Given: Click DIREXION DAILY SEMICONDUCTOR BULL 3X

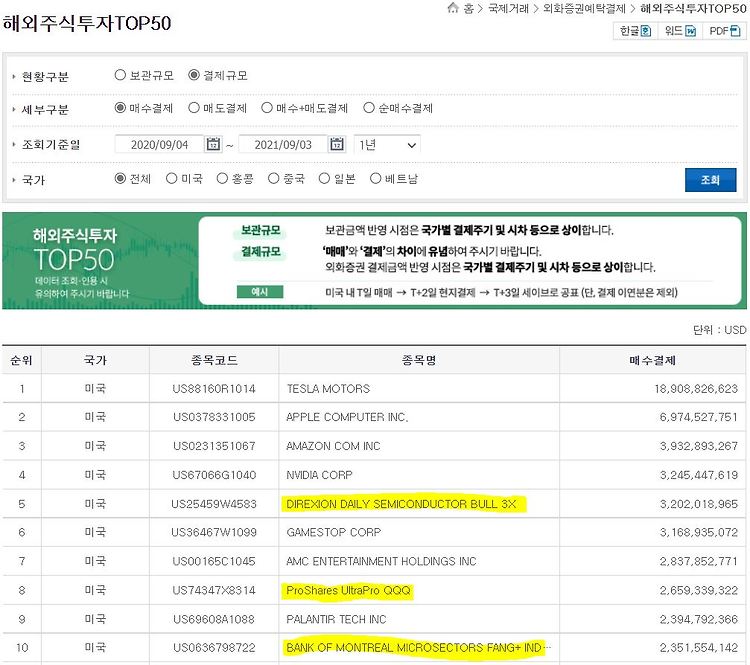Looking at the screenshot, I should tap(401, 504).
